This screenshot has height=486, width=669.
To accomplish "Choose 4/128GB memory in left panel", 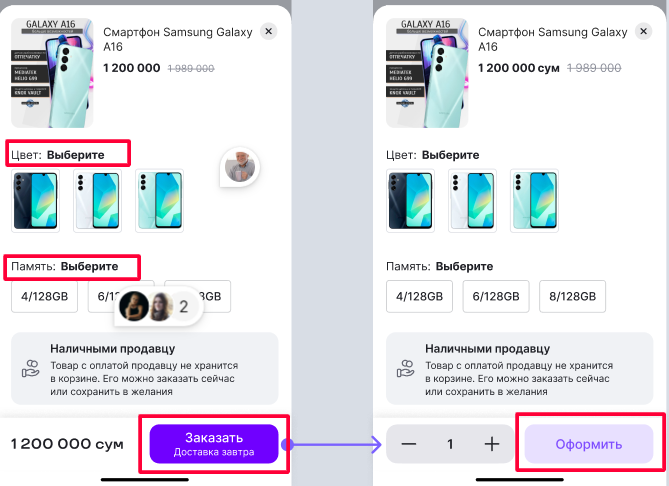I will (44, 297).
